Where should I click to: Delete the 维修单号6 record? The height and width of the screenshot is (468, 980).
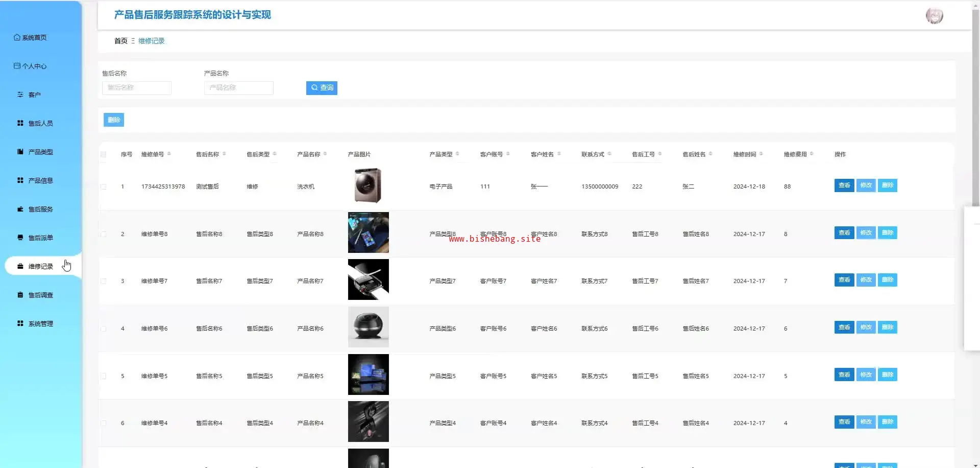pos(888,327)
